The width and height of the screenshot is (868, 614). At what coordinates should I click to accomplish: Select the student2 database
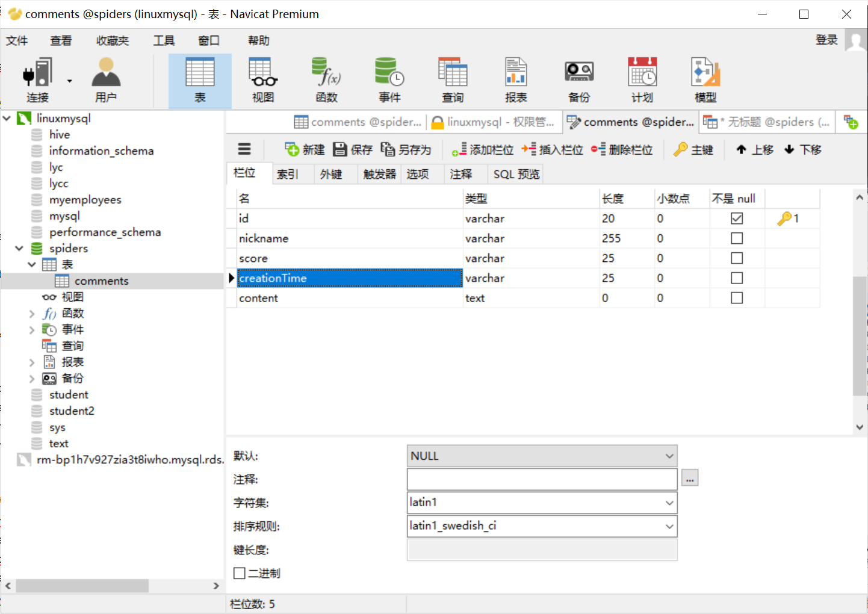tap(72, 411)
